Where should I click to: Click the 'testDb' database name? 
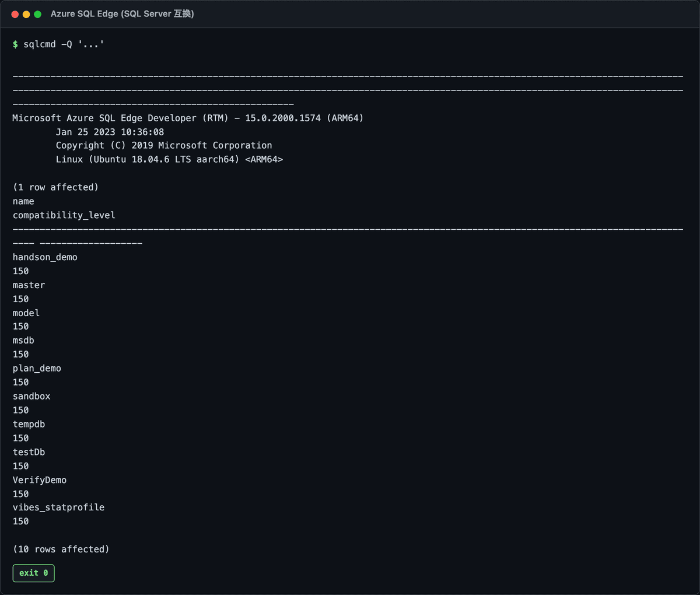pyautogui.click(x=29, y=453)
